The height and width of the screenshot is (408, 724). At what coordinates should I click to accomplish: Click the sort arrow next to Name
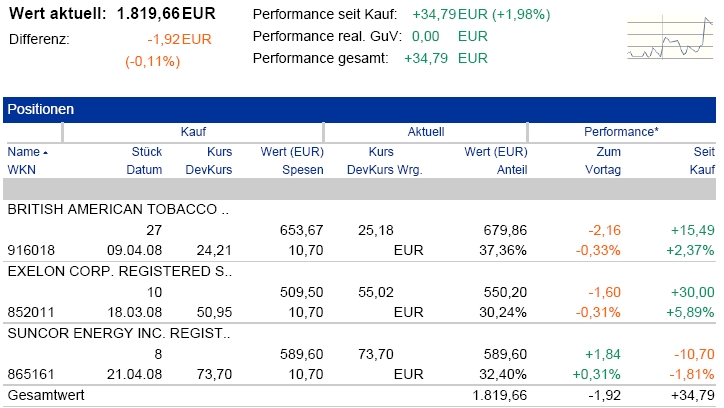tap(45, 153)
